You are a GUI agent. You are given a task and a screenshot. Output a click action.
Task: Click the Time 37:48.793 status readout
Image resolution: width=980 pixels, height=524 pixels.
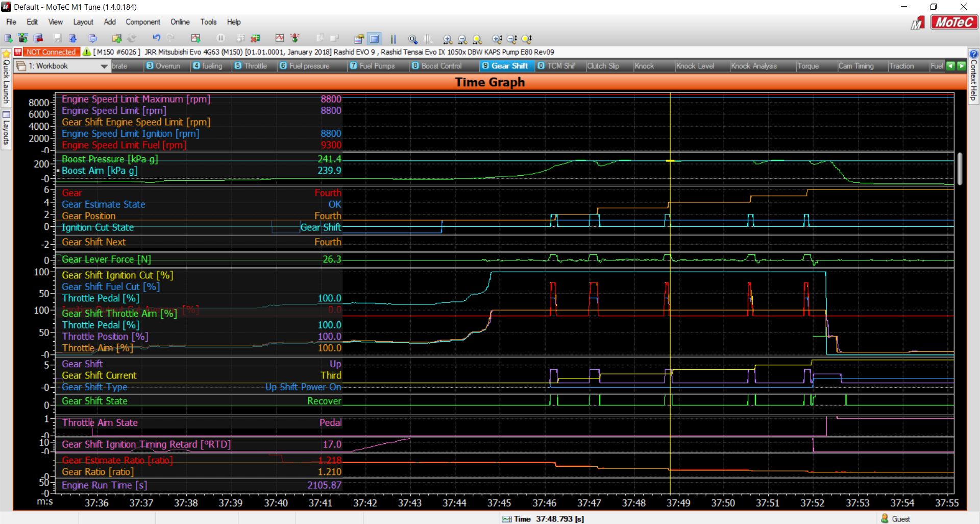[x=543, y=519]
